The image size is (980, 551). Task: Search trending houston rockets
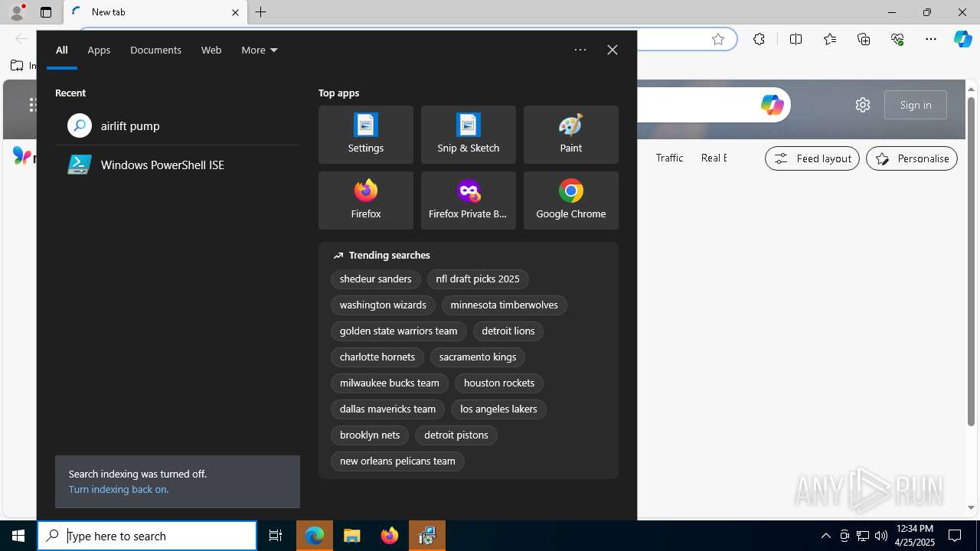click(x=499, y=383)
